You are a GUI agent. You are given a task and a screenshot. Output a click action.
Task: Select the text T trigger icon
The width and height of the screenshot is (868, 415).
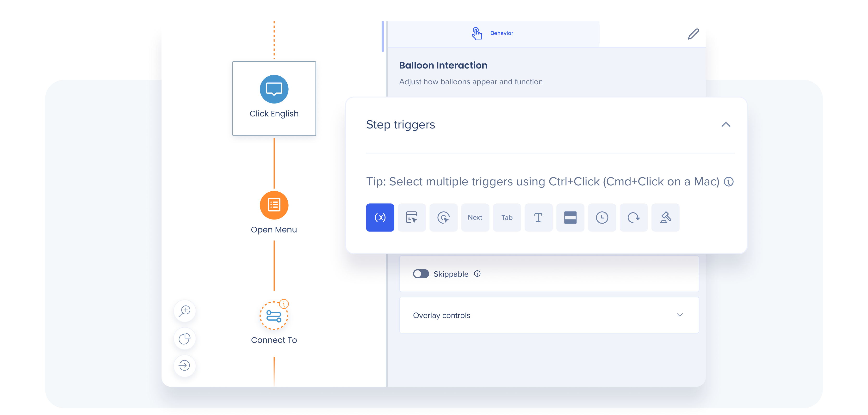[538, 217]
